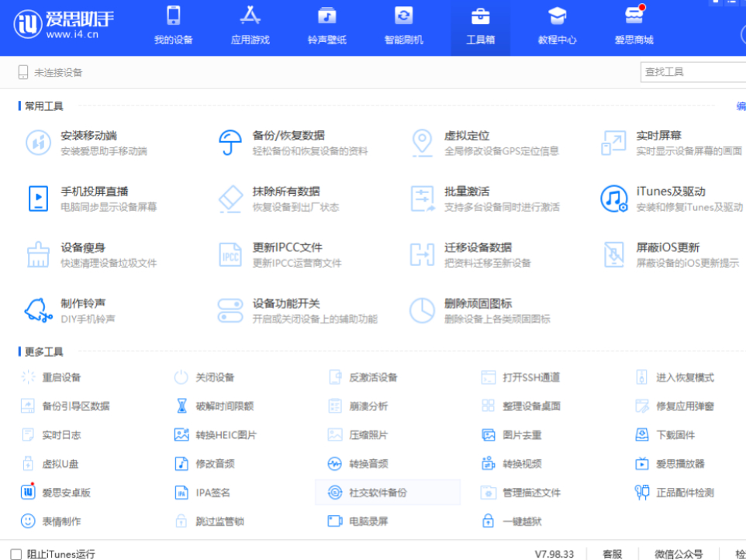Open 制作铃声 bell icon
Screen dimensions: 746x560
coord(38,310)
